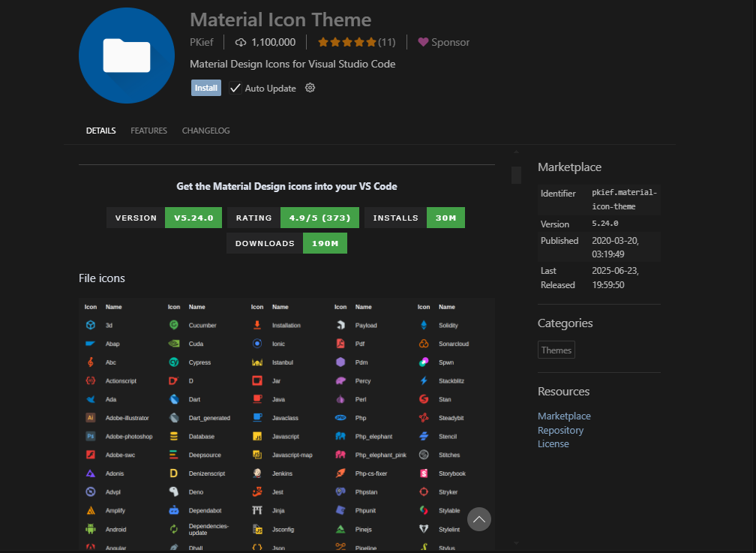The width and height of the screenshot is (756, 553).
Task: Click the Database file icon
Action: 174,436
